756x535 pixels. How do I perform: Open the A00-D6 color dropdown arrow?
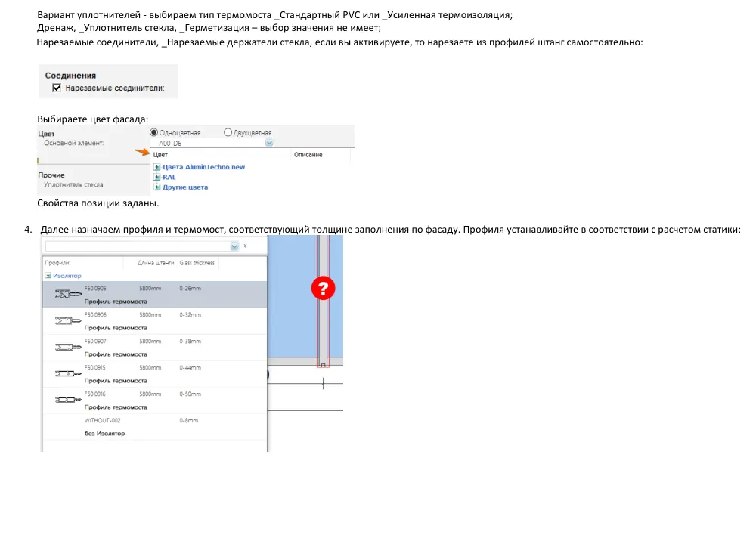pyautogui.click(x=270, y=143)
